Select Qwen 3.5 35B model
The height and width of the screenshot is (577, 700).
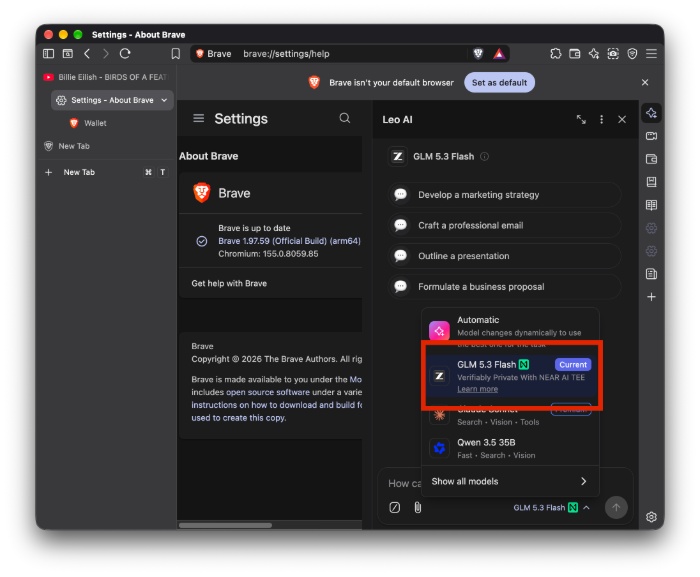coord(510,448)
